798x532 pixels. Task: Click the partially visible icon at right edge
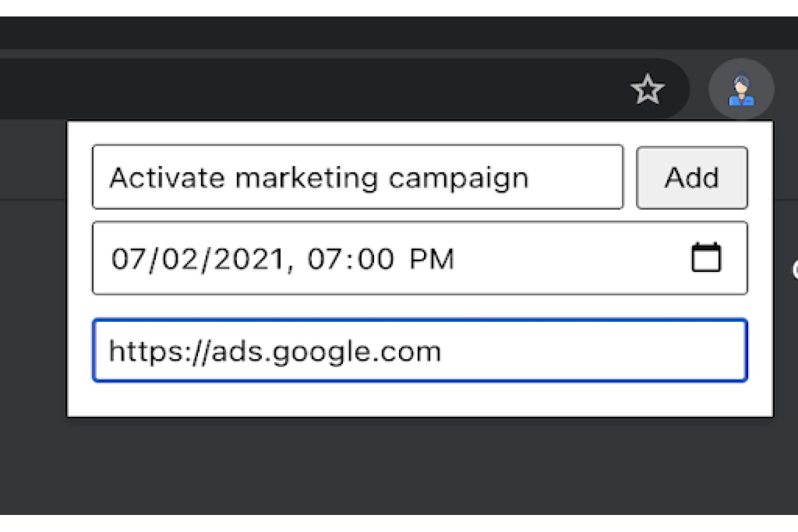pos(795,270)
